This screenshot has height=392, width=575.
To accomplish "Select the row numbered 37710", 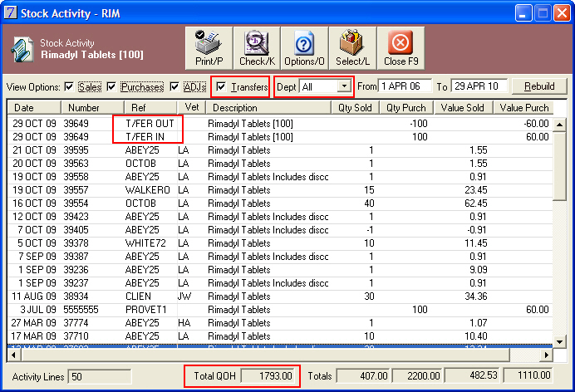I will pyautogui.click(x=280, y=336).
